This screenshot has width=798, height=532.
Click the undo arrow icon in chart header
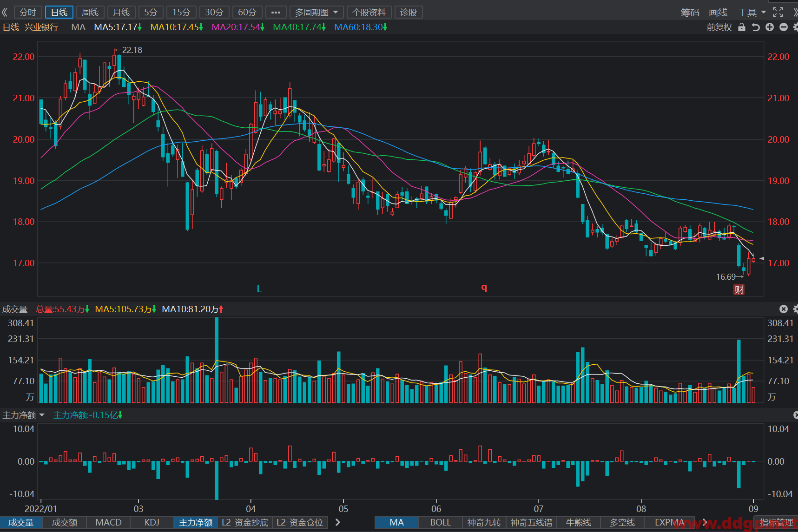tap(756, 27)
